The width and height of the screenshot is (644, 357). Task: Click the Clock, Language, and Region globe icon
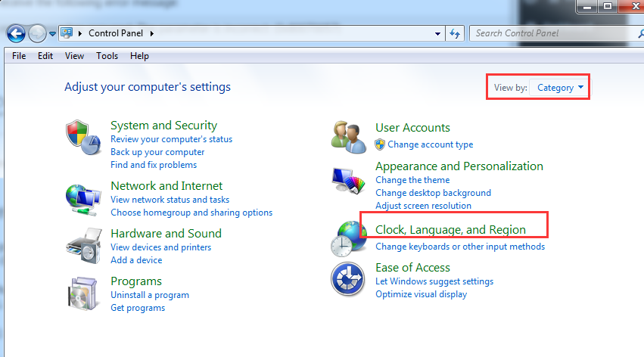[349, 239]
